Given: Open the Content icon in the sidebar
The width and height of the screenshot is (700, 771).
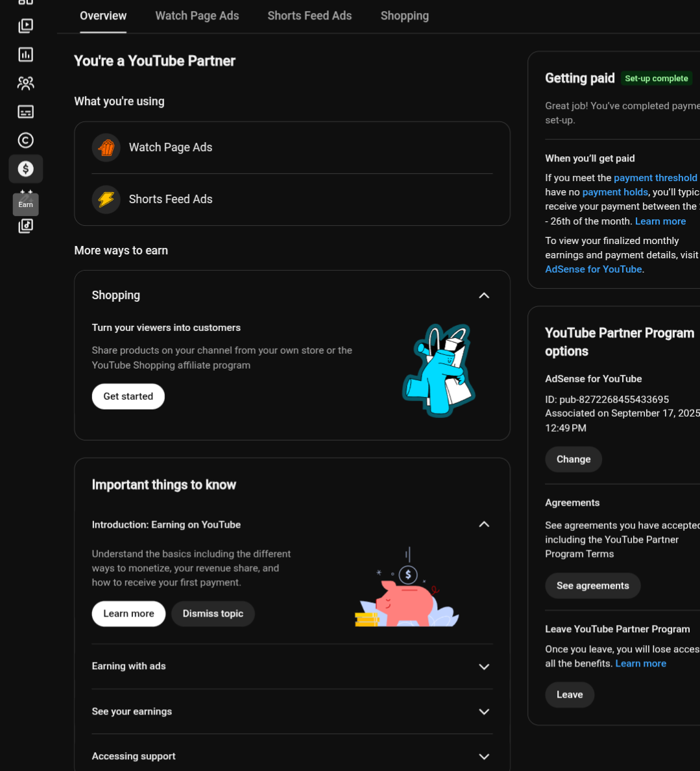Looking at the screenshot, I should pyautogui.click(x=25, y=25).
